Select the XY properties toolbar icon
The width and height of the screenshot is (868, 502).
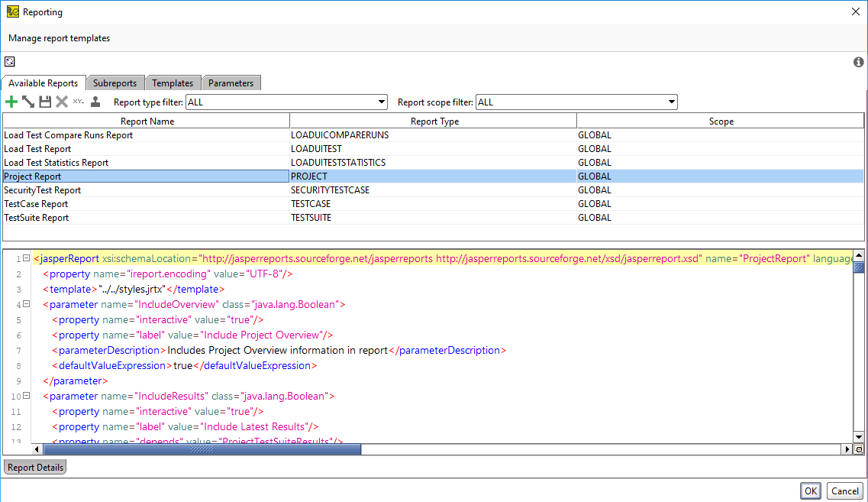pyautogui.click(x=79, y=102)
